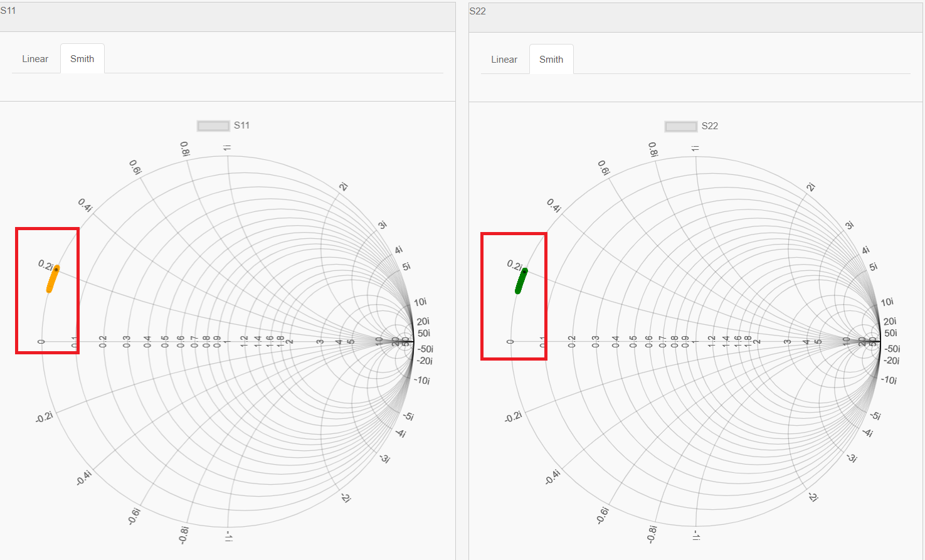Switch to Linear tab in S22 panel
The width and height of the screenshot is (925, 560).
point(504,60)
